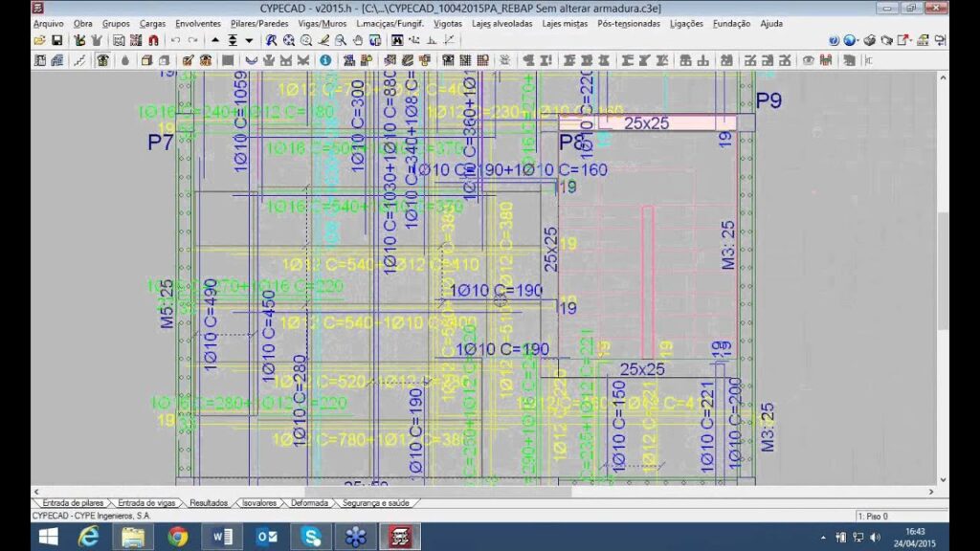This screenshot has height=551, width=980.
Task: Click the red magnet snap icon
Action: click(153, 41)
